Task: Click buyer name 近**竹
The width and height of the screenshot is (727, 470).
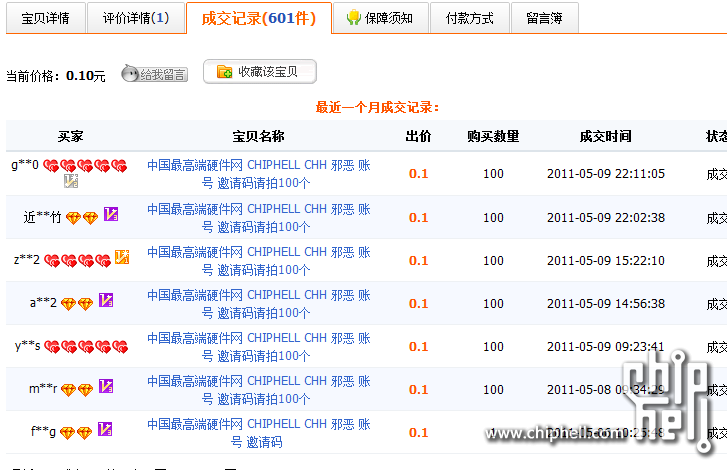Action: (43, 217)
